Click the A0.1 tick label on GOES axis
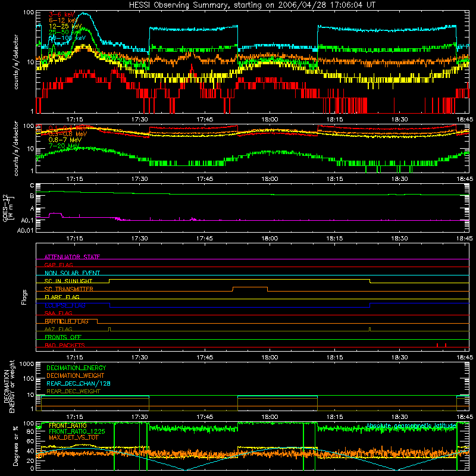This screenshot has height=476, width=476. tap(27, 220)
